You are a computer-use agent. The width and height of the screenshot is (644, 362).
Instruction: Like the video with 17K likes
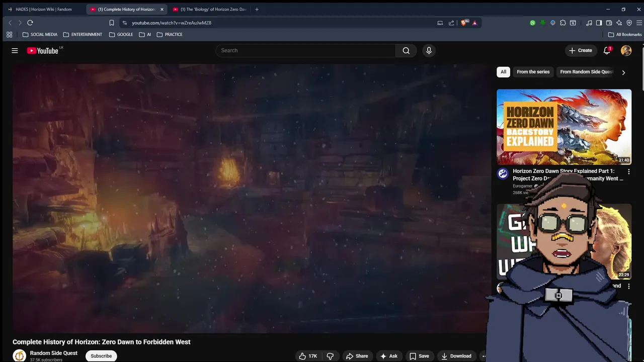pos(307,356)
